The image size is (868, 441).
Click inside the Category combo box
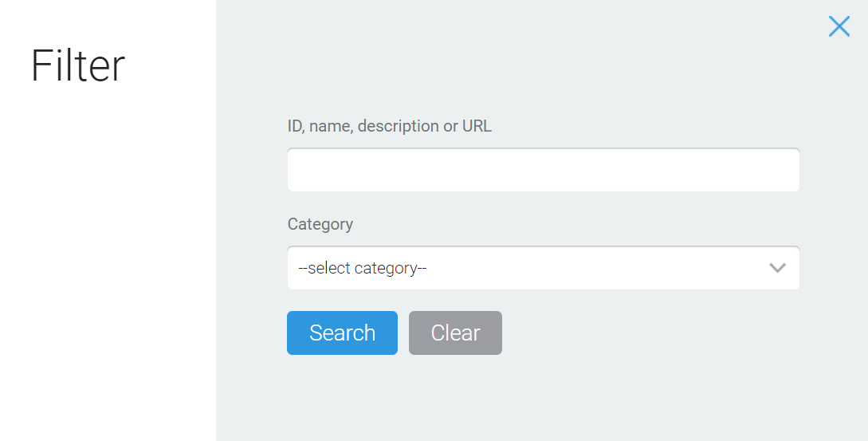click(543, 268)
